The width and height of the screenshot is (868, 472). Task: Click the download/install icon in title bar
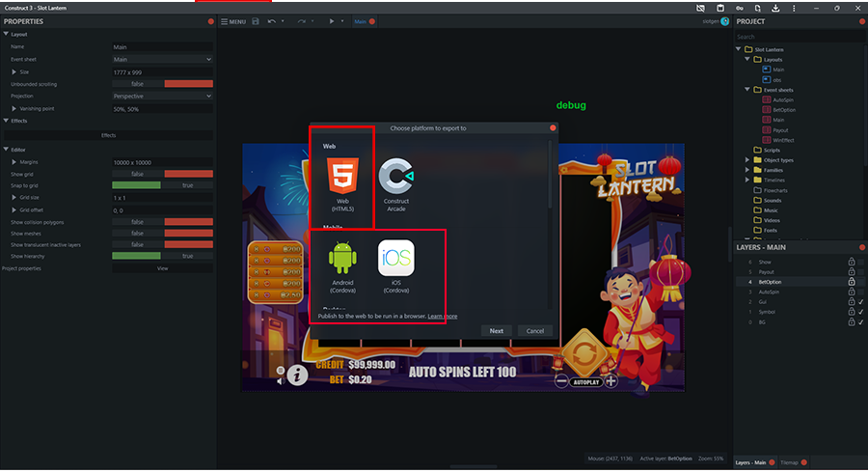[775, 9]
